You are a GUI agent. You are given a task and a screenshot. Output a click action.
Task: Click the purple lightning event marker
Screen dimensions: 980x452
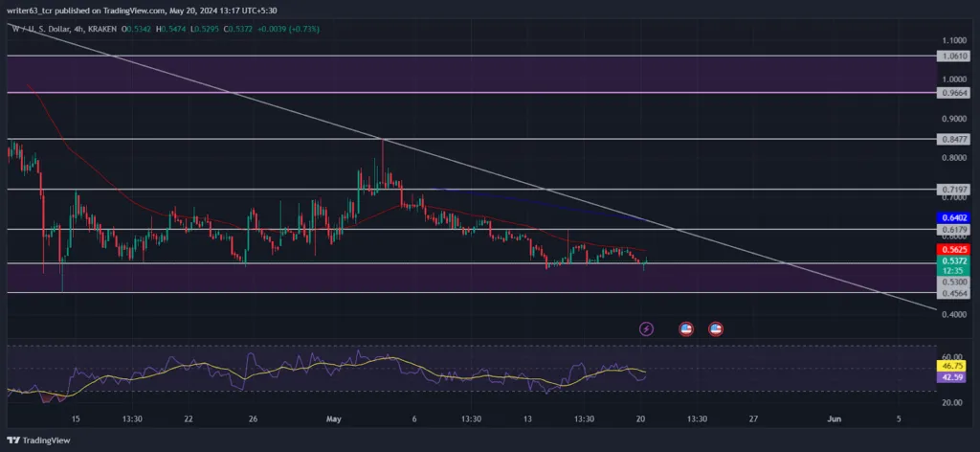(x=647, y=328)
